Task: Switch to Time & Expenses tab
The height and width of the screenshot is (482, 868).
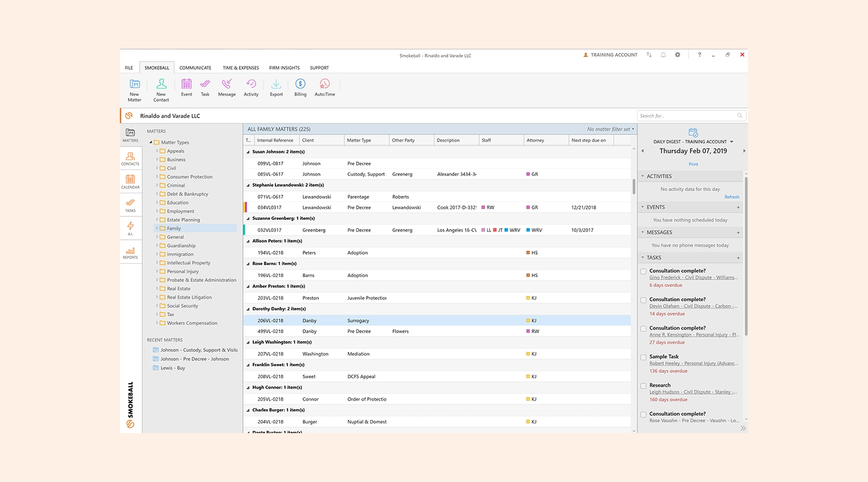Action: coord(241,68)
